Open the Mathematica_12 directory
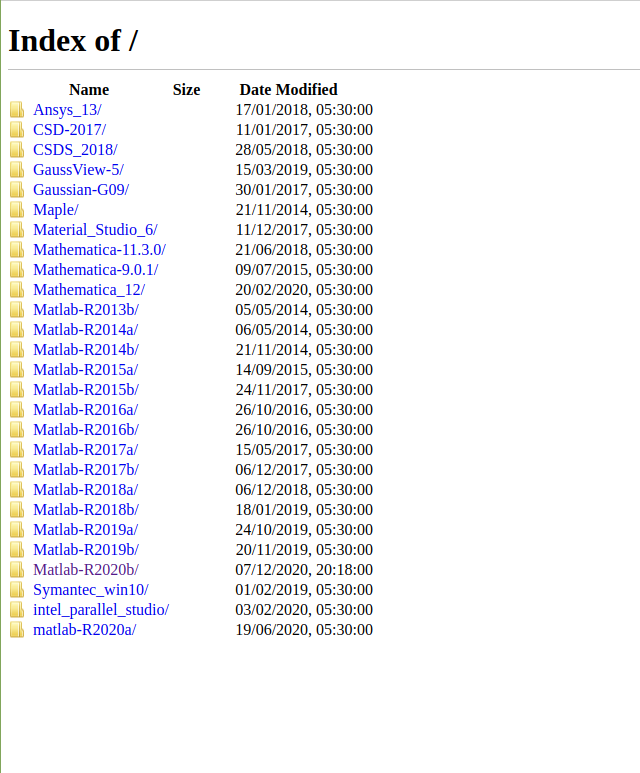The image size is (640, 773). point(89,290)
